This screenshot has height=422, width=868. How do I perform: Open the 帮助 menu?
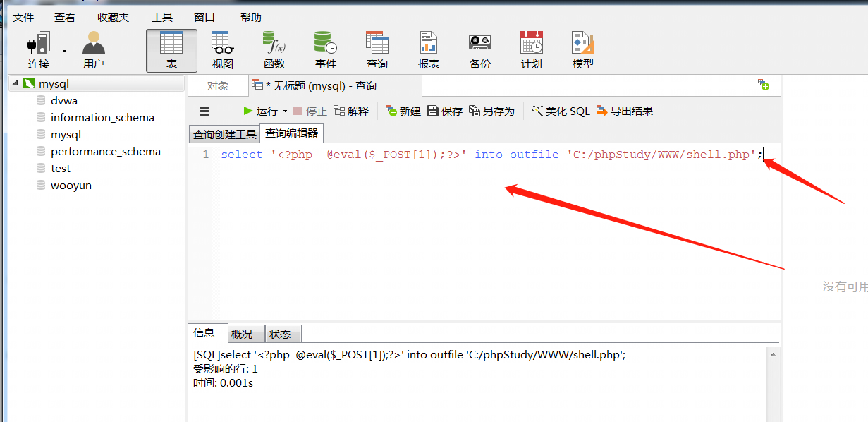(251, 17)
